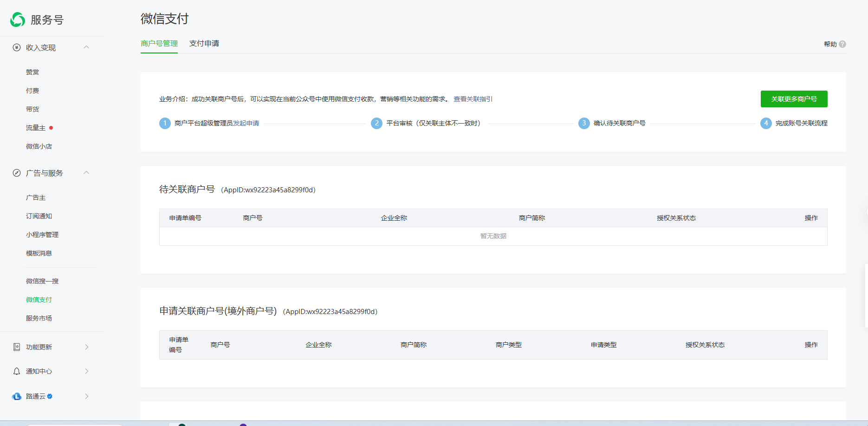This screenshot has height=426, width=868.
Task: Expand the 路通云 chevron
Action: point(87,396)
